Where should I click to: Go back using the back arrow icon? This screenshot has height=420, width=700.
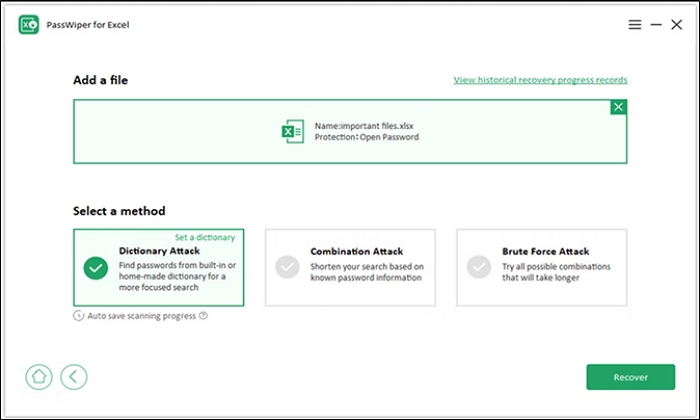click(x=73, y=377)
